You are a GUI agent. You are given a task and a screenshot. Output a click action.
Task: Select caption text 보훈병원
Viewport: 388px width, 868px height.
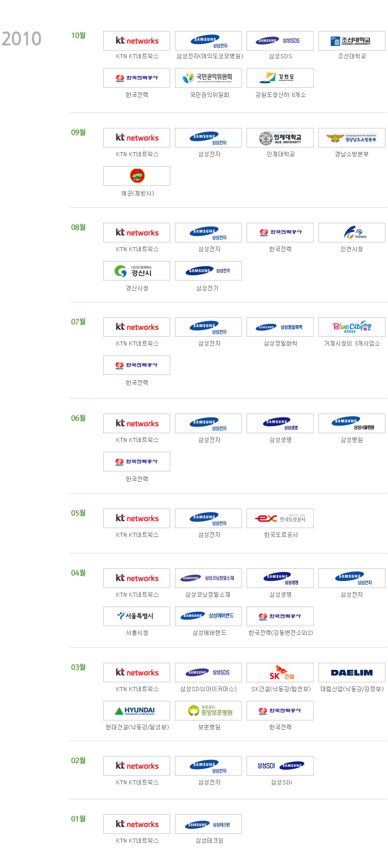tap(209, 727)
